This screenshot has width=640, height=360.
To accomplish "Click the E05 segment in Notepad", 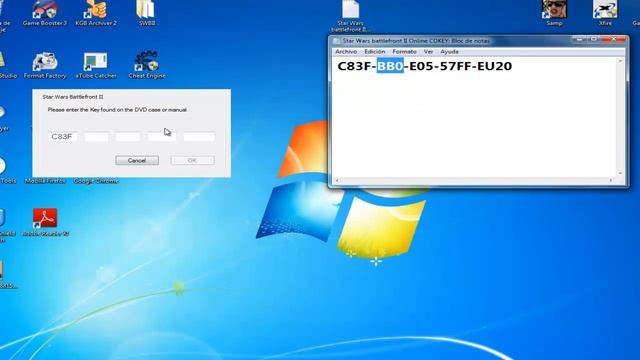I will 422,66.
